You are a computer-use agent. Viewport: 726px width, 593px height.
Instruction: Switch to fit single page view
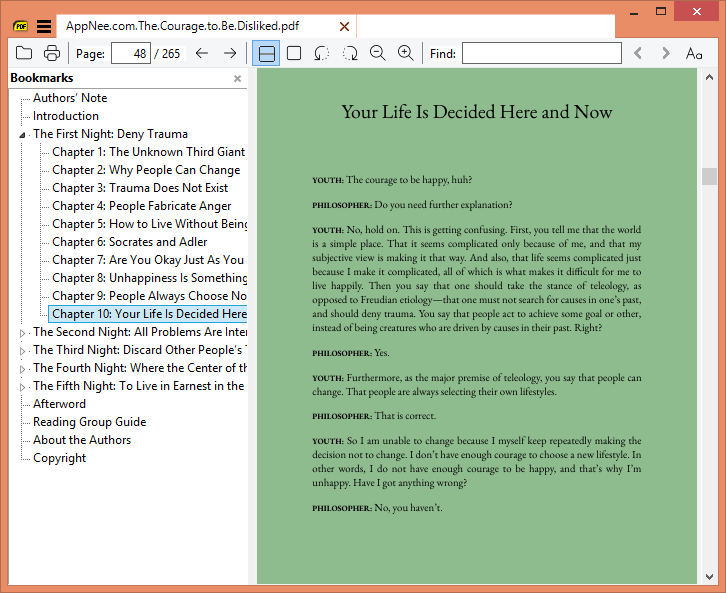pyautogui.click(x=294, y=53)
